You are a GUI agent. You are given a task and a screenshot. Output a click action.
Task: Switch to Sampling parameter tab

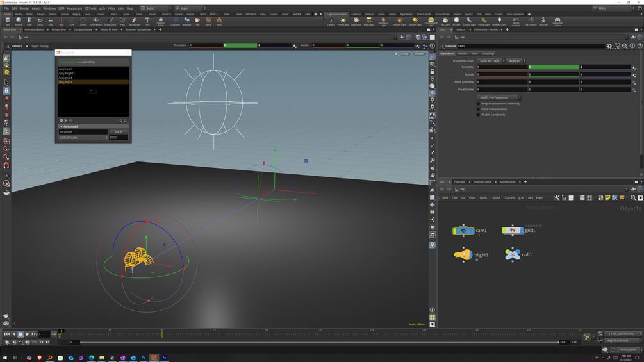tap(488, 54)
